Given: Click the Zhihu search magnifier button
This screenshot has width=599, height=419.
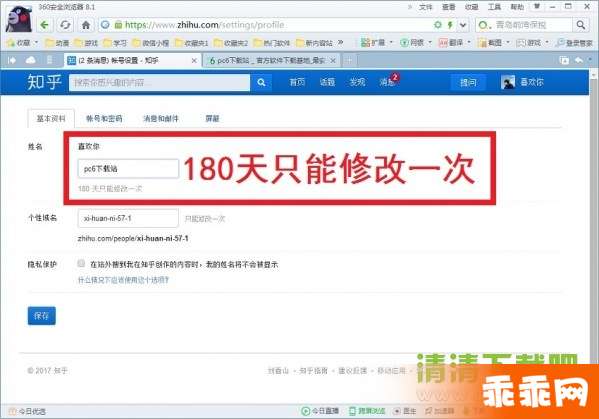Looking at the screenshot, I should pyautogui.click(x=261, y=82).
